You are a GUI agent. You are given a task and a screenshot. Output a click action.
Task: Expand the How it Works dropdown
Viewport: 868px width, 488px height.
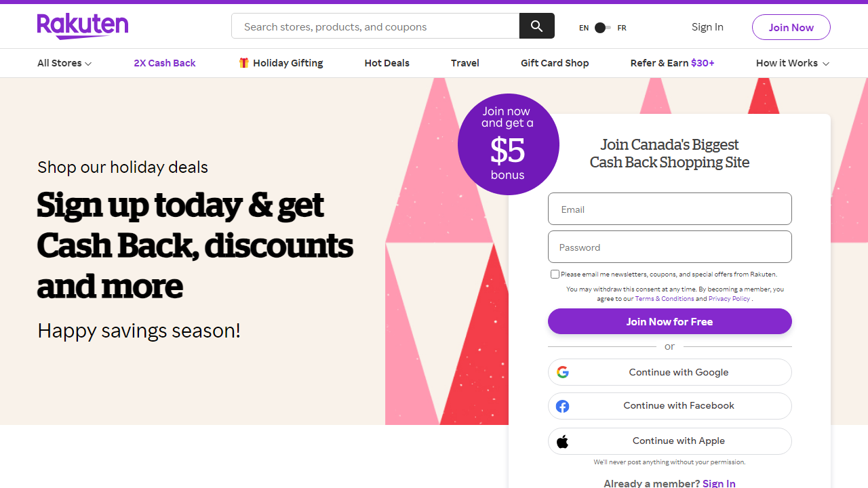coord(791,62)
